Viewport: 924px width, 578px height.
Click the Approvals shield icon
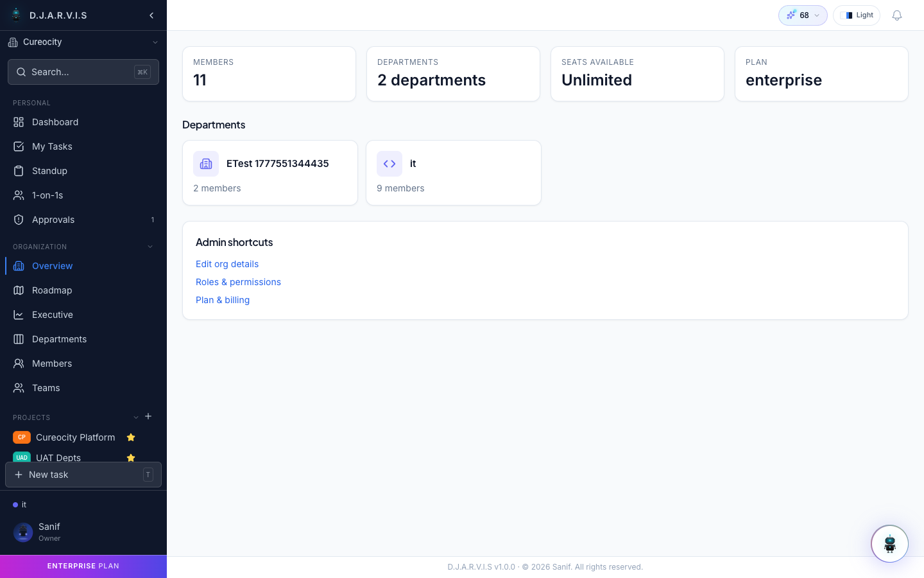pos(19,220)
